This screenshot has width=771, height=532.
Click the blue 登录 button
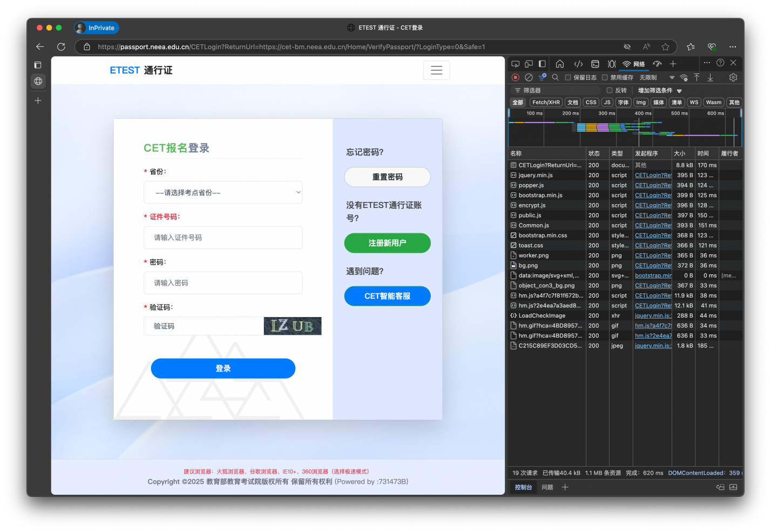click(223, 368)
